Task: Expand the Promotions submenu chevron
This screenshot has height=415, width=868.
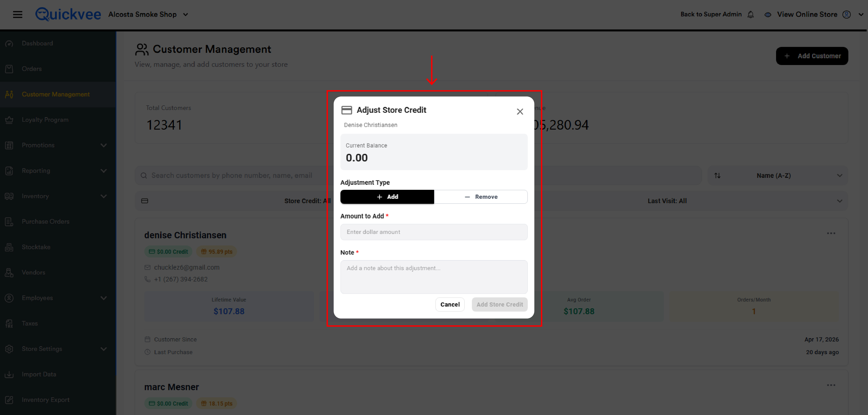Action: coord(104,145)
